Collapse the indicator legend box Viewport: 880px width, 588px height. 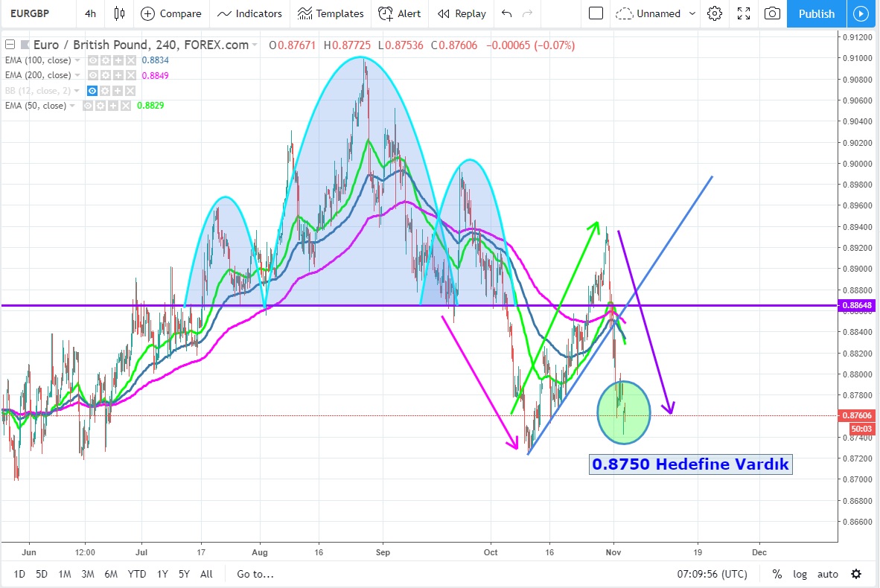pyautogui.click(x=10, y=45)
